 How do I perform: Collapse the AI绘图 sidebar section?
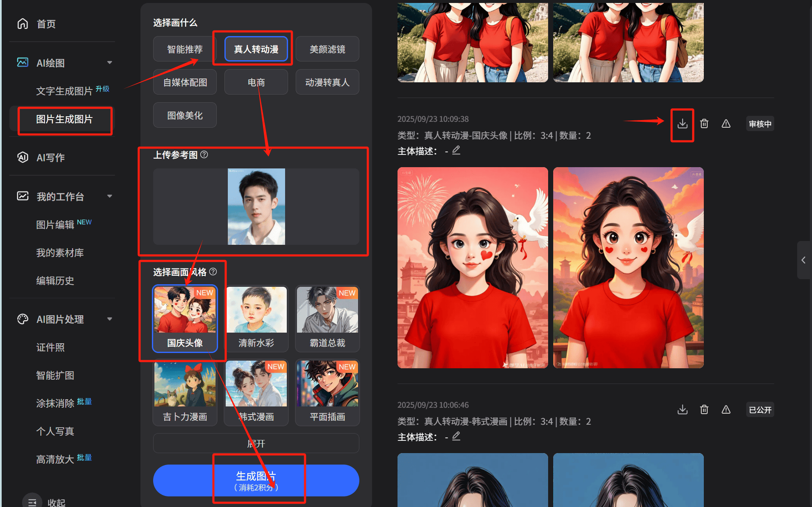[109, 63]
